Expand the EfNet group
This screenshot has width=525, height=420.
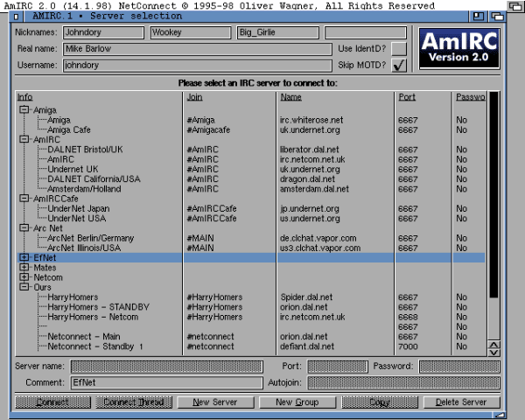click(24, 257)
